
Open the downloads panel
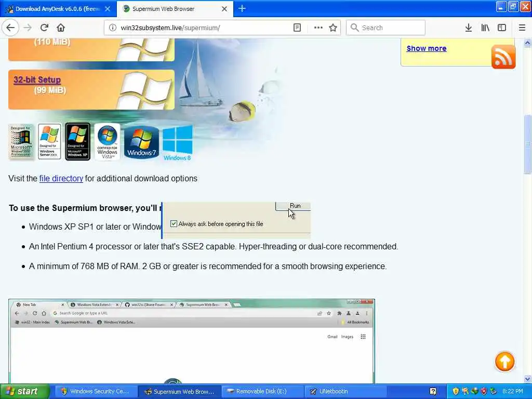point(468,28)
